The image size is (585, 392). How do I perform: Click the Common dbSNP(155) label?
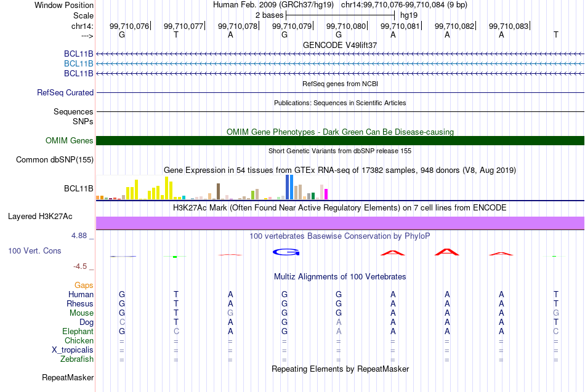54,159
